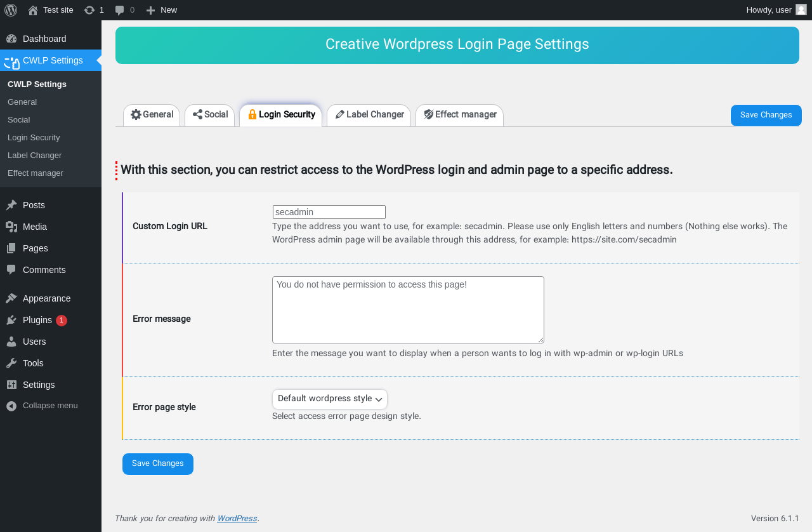This screenshot has height=532, width=812.
Task: Open the Test site home icon
Action: [33, 10]
